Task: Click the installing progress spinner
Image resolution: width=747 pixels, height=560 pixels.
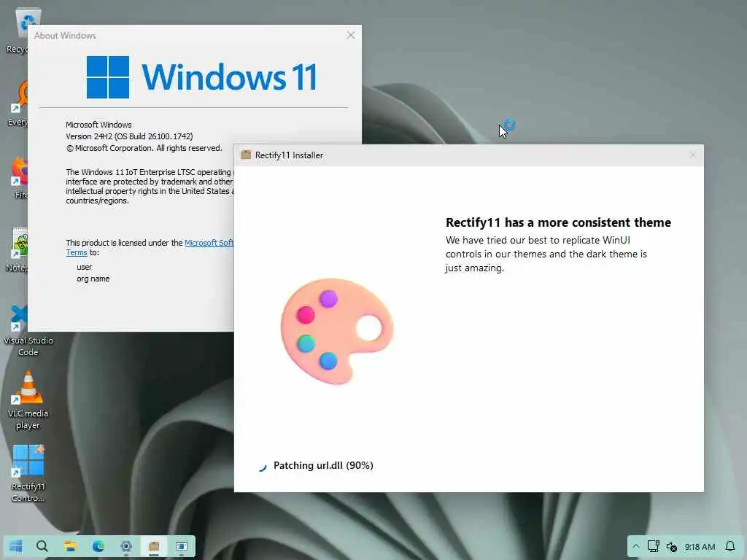Action: (x=263, y=467)
